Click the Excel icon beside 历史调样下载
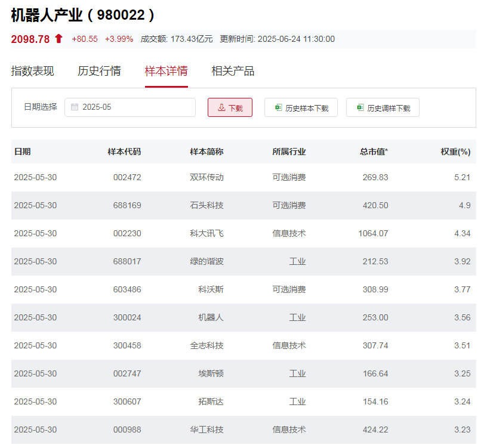Image resolution: width=481 pixels, height=448 pixels. (x=360, y=107)
